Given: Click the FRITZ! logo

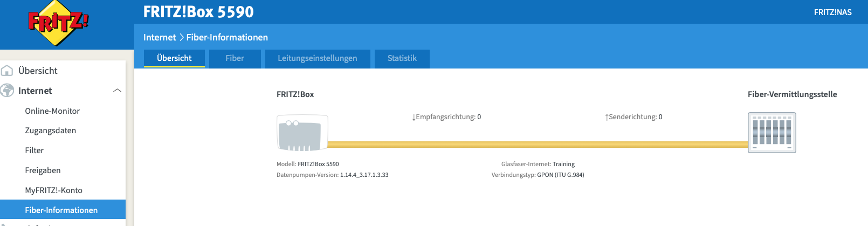Looking at the screenshot, I should 58,23.
